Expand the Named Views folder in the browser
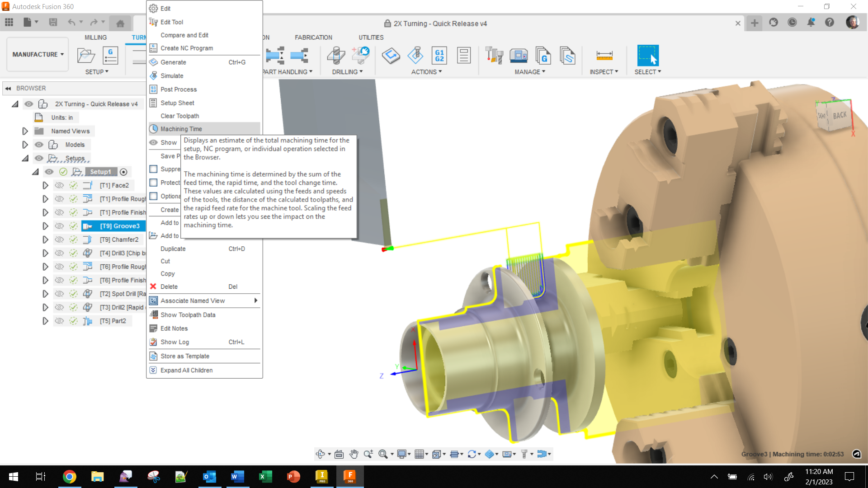868x488 pixels. [25, 131]
